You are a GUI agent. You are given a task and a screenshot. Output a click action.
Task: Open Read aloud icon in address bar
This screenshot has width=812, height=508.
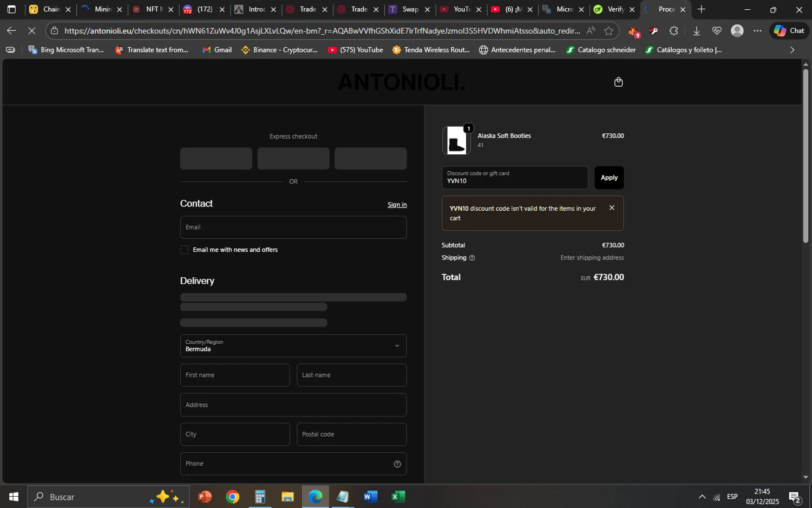coord(591,31)
